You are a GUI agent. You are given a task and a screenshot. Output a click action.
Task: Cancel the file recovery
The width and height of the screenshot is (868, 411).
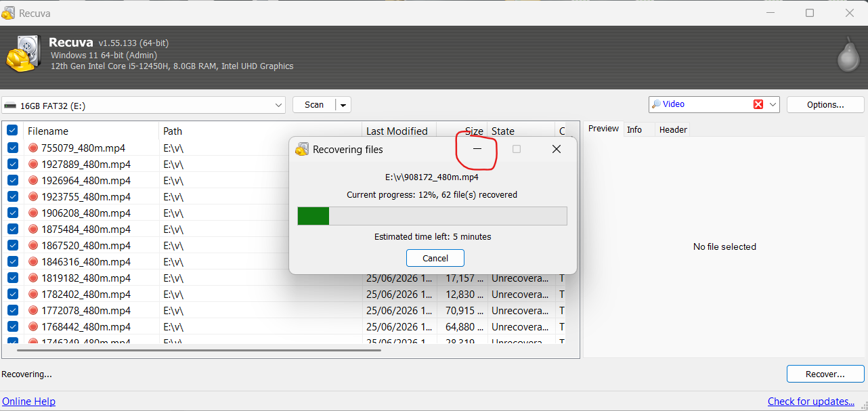point(435,258)
